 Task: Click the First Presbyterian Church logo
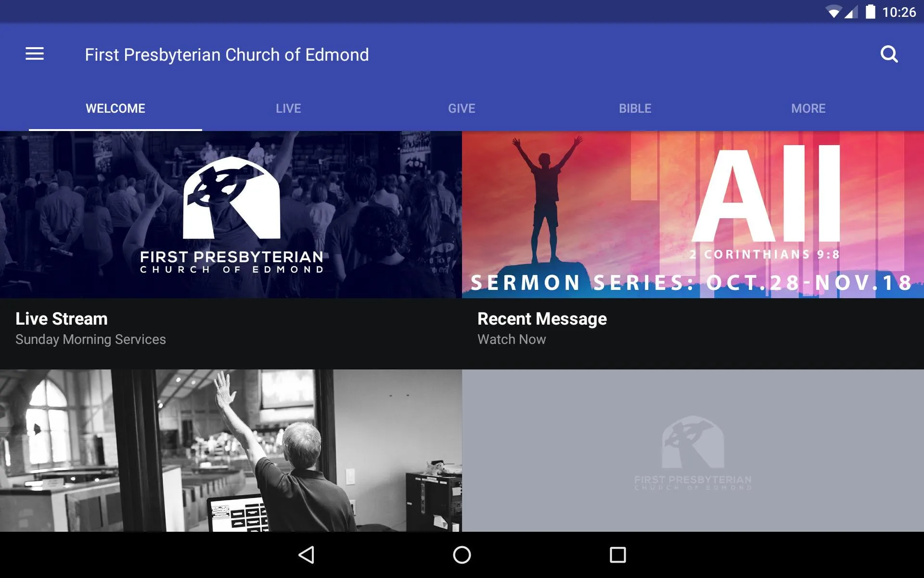click(x=231, y=213)
